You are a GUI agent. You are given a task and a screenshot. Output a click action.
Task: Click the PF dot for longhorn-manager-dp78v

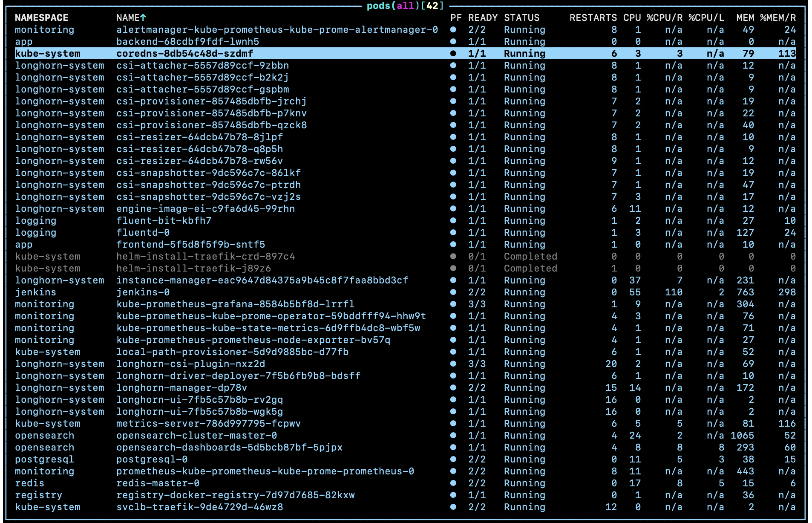453,387
